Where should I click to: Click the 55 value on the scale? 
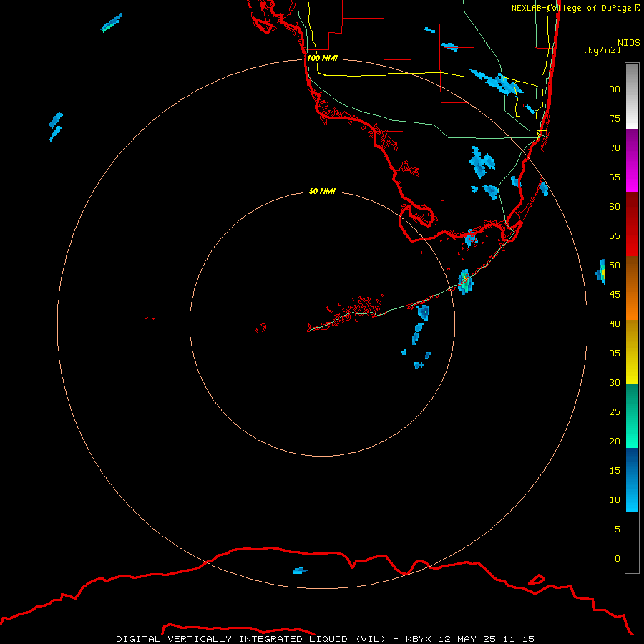tap(615, 235)
